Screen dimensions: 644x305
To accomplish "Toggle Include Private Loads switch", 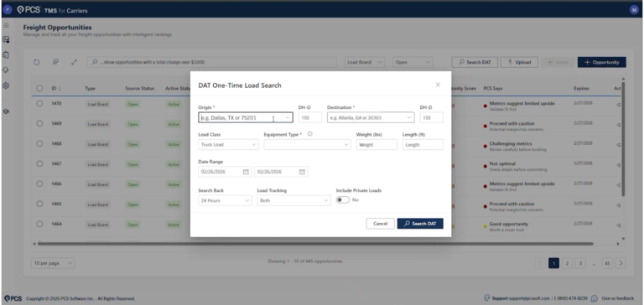I will point(342,200).
